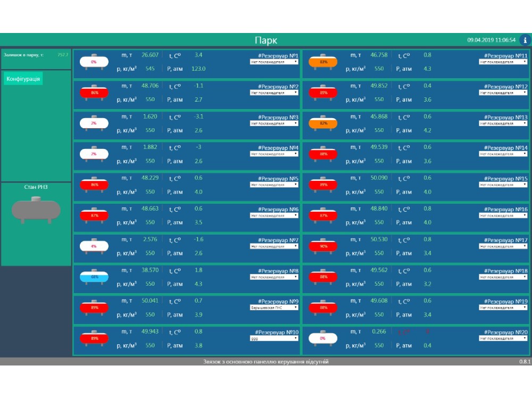
Task: Click the white 4% tank icon for Резервуар №7
Action: click(x=94, y=246)
